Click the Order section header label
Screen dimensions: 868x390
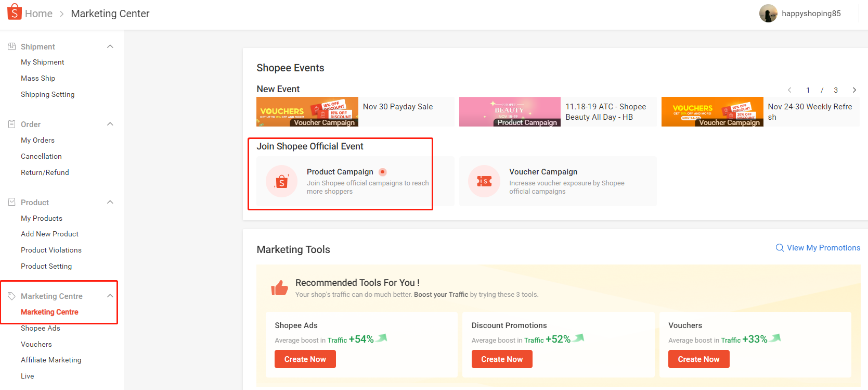(x=31, y=124)
